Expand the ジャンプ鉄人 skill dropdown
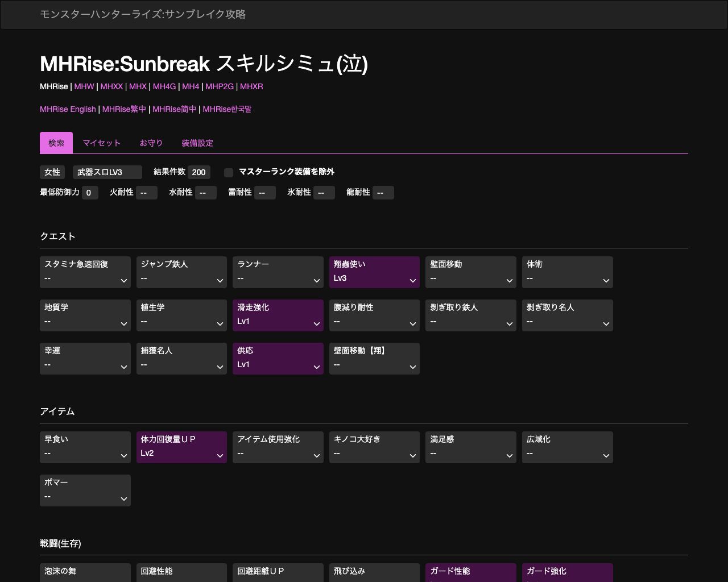This screenshot has width=728, height=582. coord(181,272)
